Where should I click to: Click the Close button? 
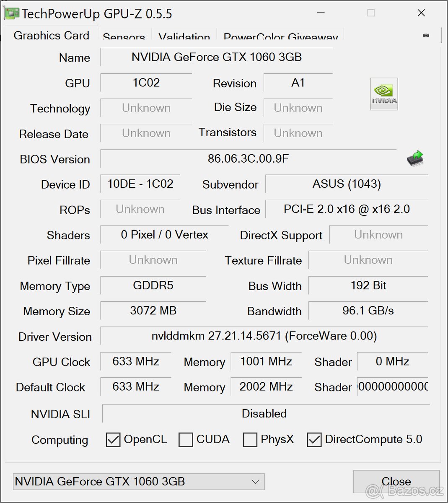pos(396,482)
